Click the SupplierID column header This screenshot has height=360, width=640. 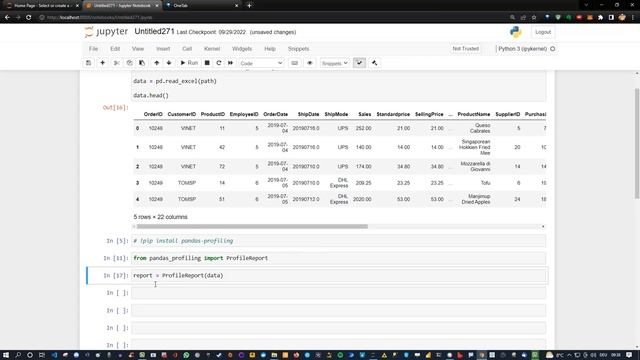click(x=508, y=114)
